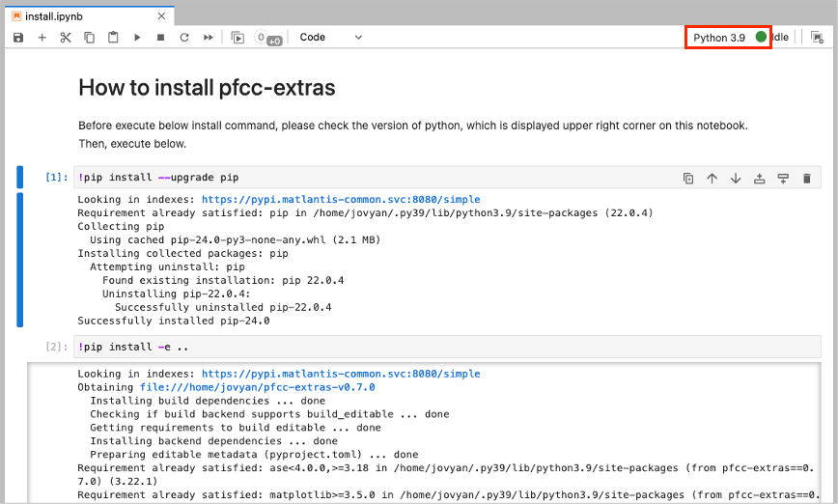Move the pip upgrade cell up

tap(712, 178)
